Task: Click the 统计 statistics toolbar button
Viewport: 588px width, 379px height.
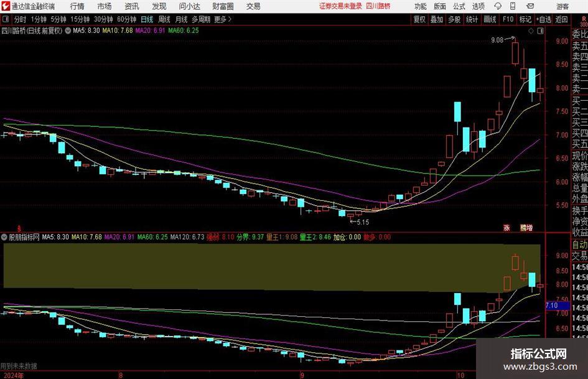Action: click(x=472, y=19)
